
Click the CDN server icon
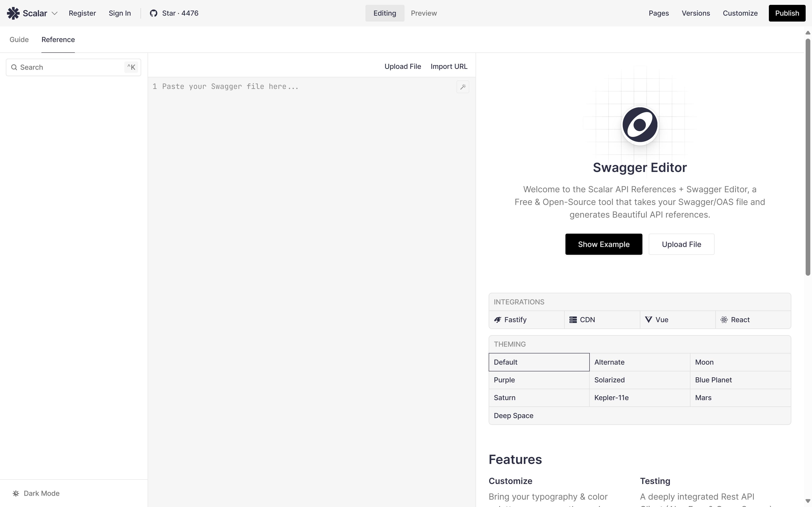click(573, 320)
